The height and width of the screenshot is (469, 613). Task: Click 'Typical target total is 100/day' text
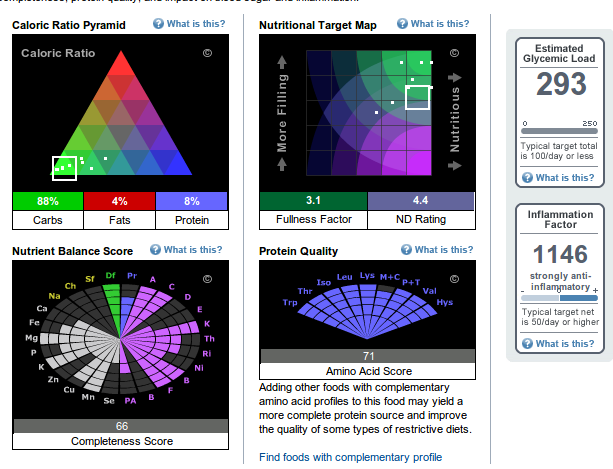tap(559, 151)
